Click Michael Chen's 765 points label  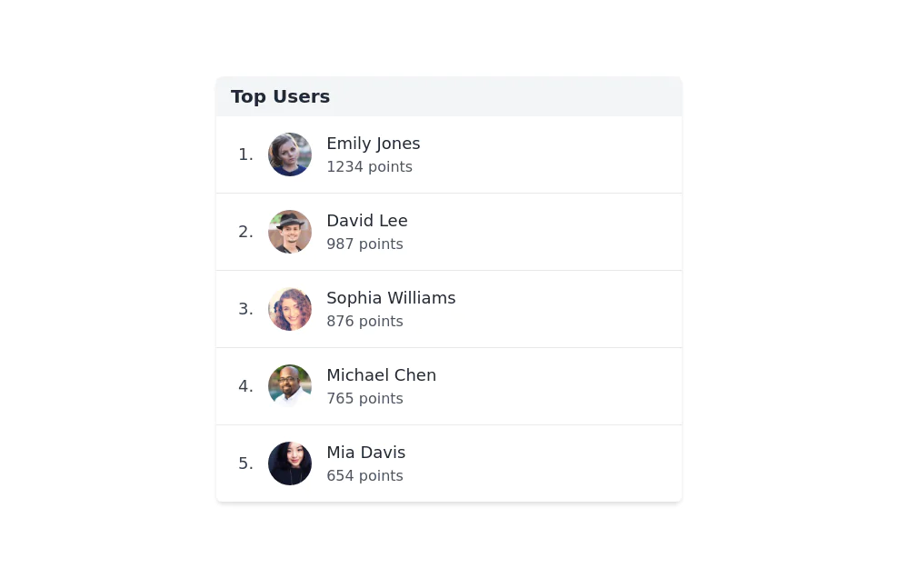pyautogui.click(x=364, y=398)
